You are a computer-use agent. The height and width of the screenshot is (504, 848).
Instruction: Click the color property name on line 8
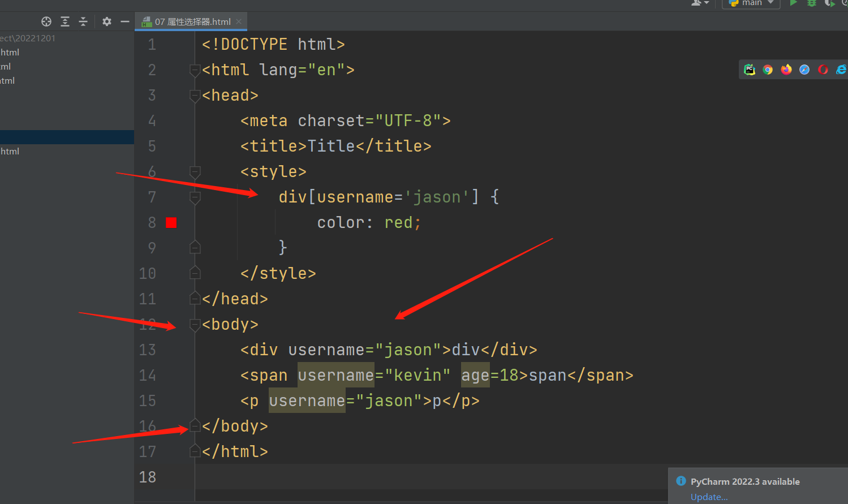(x=341, y=222)
